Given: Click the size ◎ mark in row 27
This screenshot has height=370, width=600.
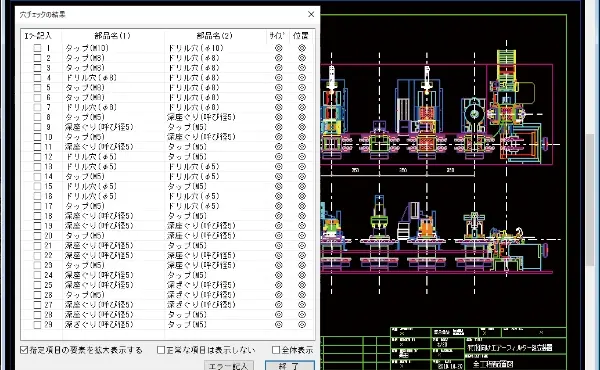Looking at the screenshot, I should pos(279,305).
